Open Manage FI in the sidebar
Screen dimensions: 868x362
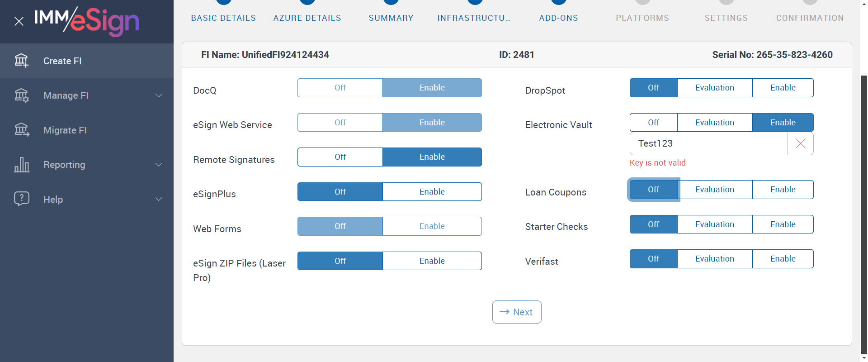point(87,95)
